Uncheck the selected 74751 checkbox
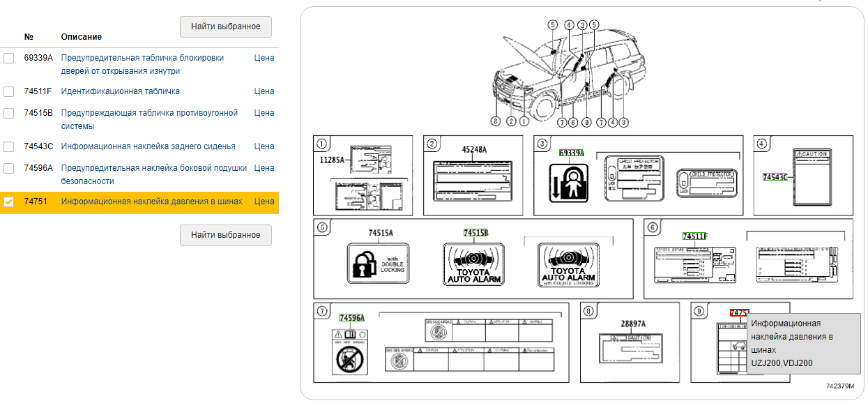The width and height of the screenshot is (868, 403). (9, 202)
